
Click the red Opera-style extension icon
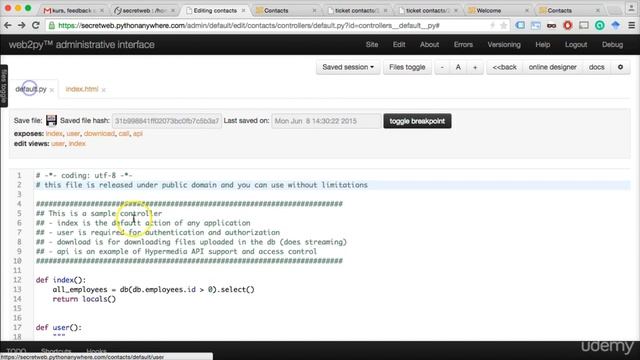[x=567, y=25]
